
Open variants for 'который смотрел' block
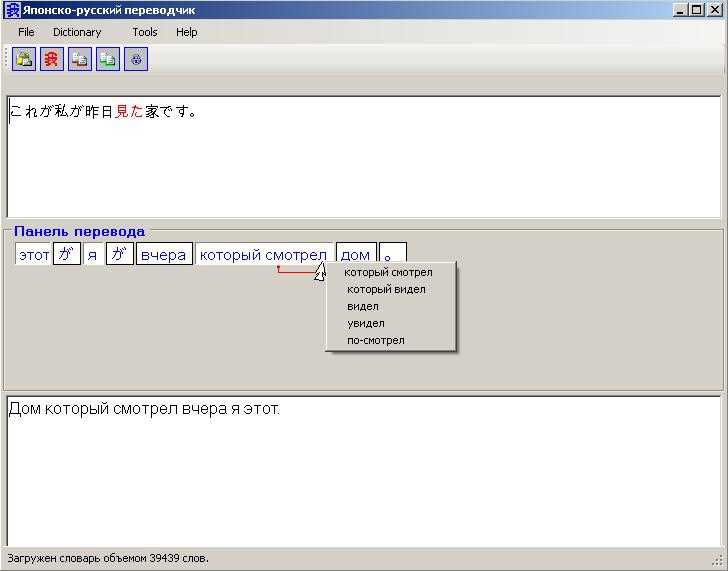point(264,254)
